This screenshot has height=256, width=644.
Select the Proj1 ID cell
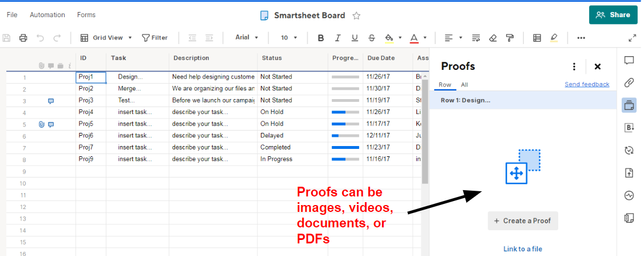[x=91, y=77]
